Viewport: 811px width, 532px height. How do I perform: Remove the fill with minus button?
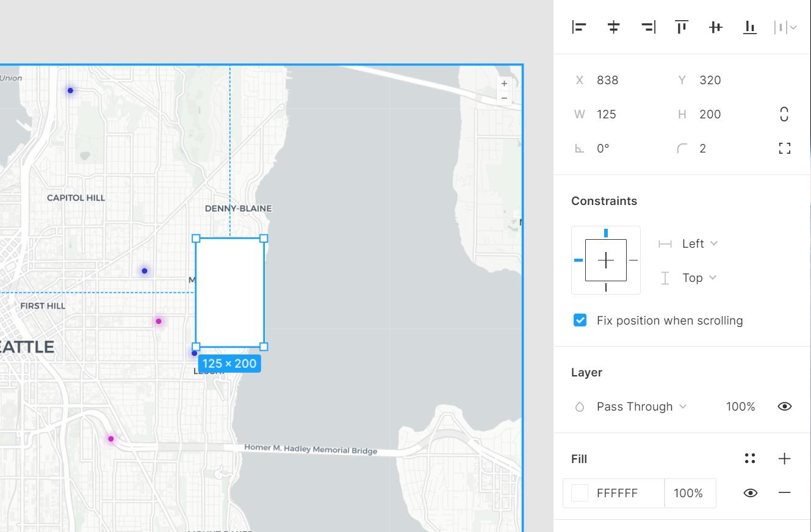784,493
